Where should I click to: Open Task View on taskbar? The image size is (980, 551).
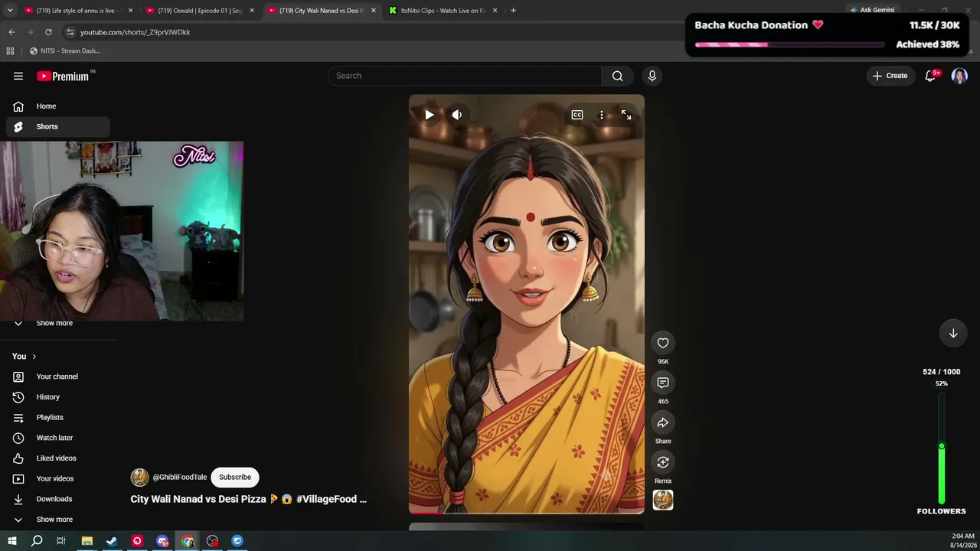click(61, 541)
